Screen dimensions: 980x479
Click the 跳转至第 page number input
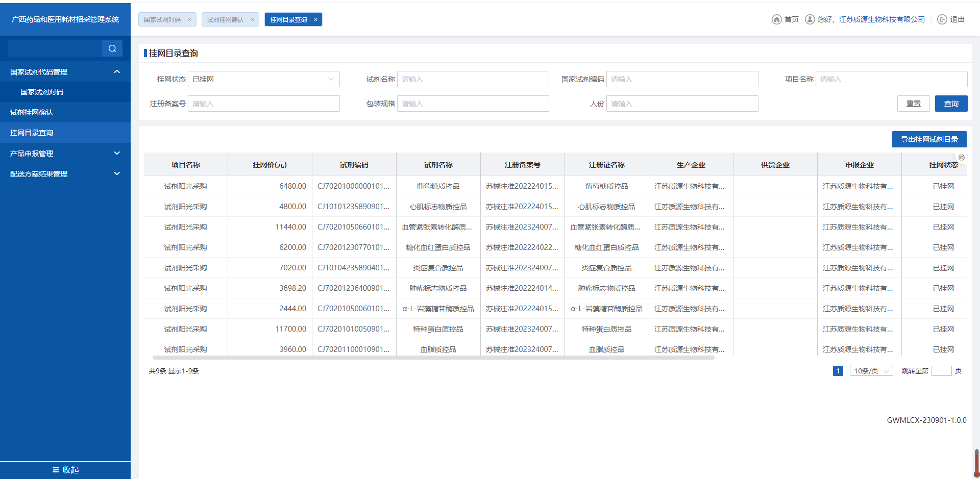tap(942, 371)
